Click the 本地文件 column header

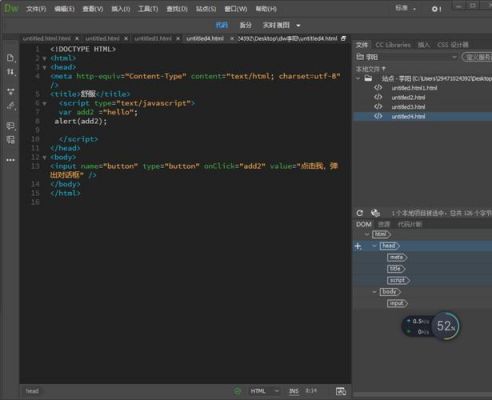click(371, 69)
